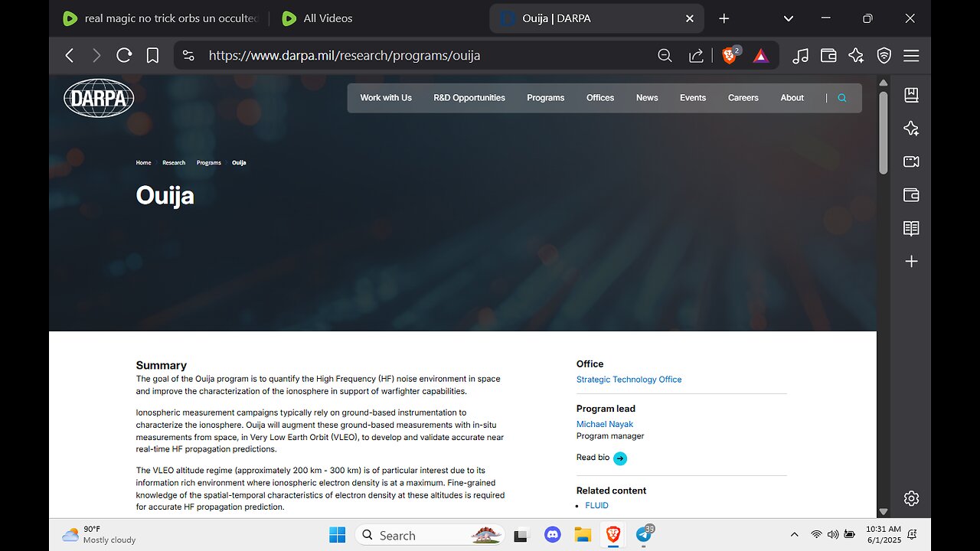Add a sidebar item with plus icon
The height and width of the screenshot is (551, 980).
click(911, 262)
